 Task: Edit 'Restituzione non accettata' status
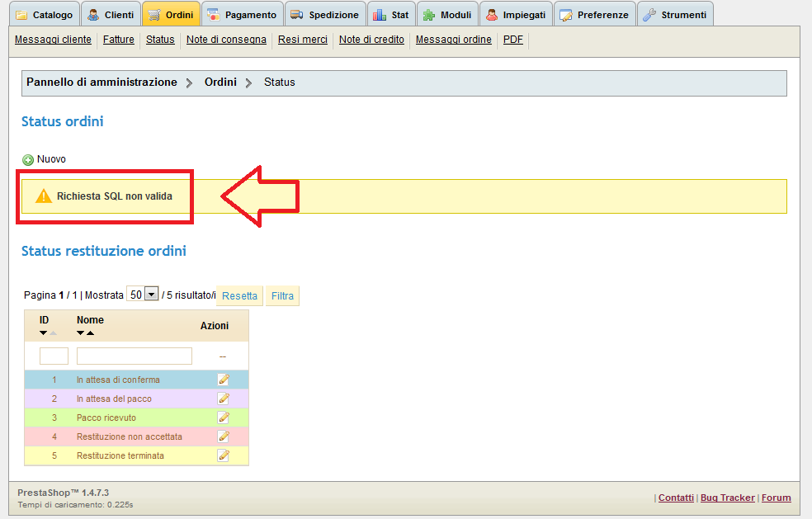click(x=223, y=436)
